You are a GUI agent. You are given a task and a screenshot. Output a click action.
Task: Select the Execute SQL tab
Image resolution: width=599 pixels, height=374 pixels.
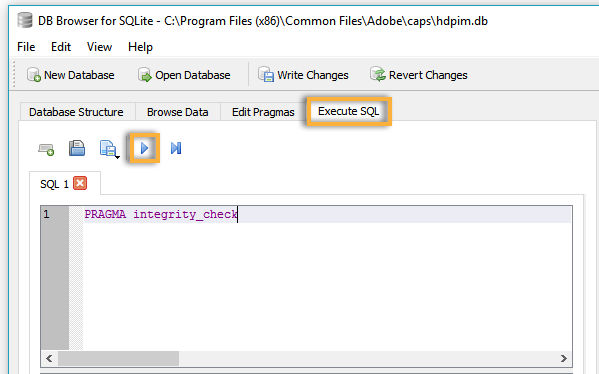click(348, 111)
